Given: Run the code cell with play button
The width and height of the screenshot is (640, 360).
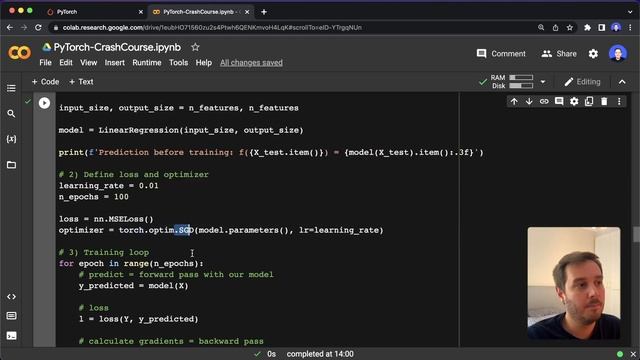Looking at the screenshot, I should pos(44,103).
